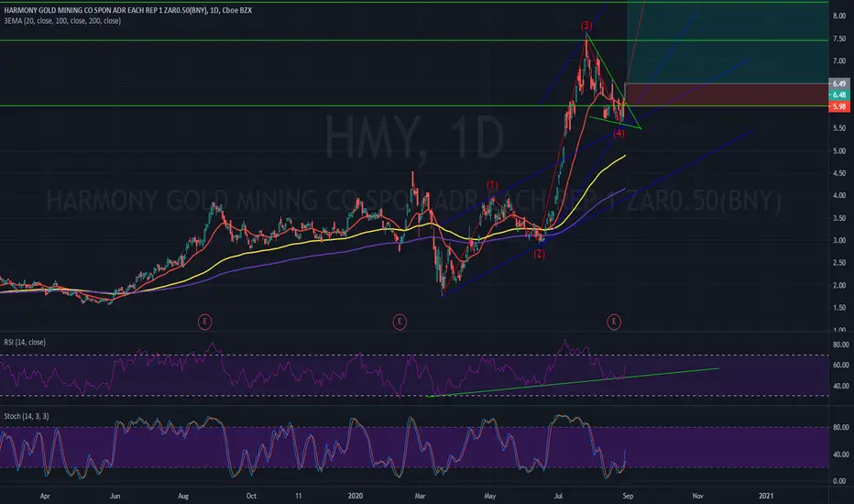Screen dimensions: 854x504
Task: Select the wave (3) label at the peak
Action: [586, 25]
